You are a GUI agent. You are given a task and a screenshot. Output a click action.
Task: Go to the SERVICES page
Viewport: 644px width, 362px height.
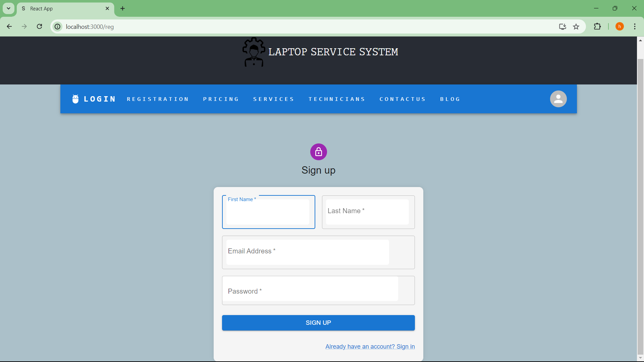pos(273,99)
